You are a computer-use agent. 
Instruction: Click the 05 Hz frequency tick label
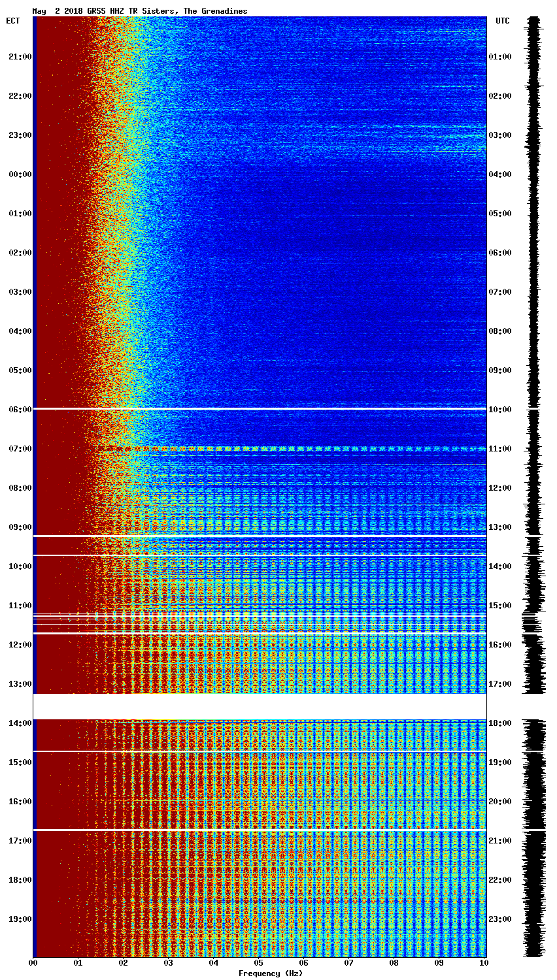click(x=259, y=963)
